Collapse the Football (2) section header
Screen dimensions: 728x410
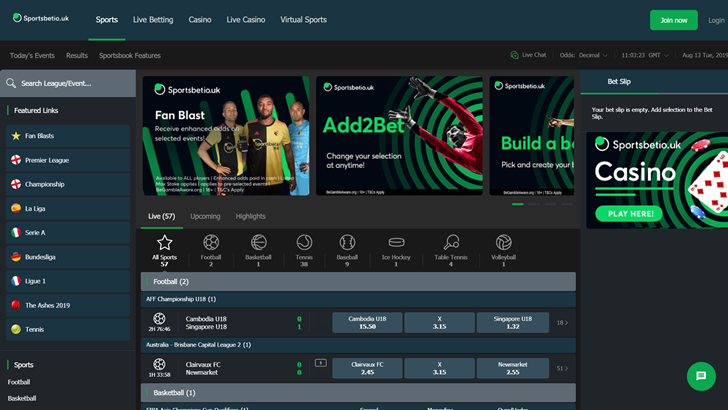[358, 282]
